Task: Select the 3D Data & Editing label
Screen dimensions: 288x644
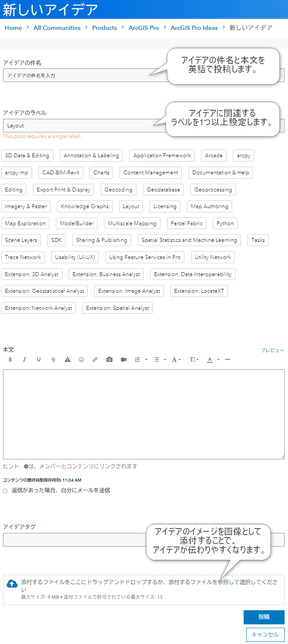Action: click(27, 156)
